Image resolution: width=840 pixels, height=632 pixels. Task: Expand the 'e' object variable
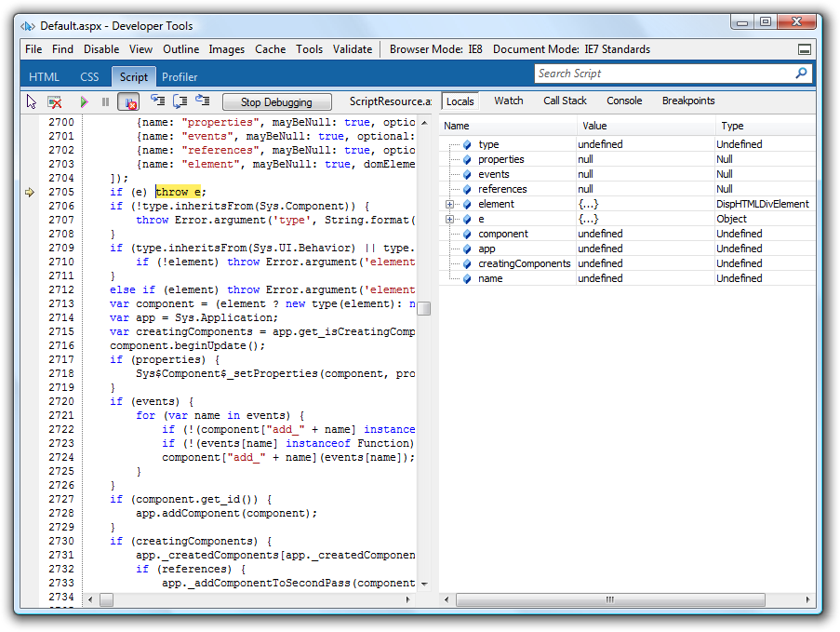click(x=450, y=219)
